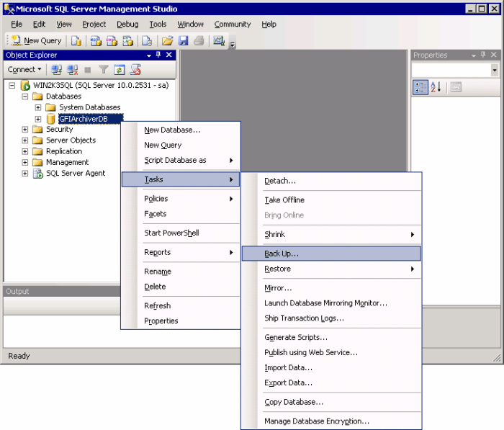Click the Activity Monitor toolbar icon
This screenshot has width=504, height=430.
(x=219, y=41)
